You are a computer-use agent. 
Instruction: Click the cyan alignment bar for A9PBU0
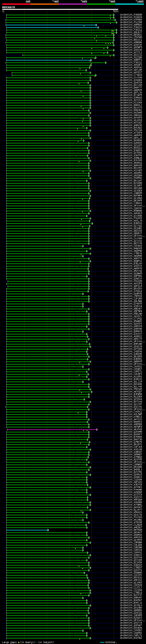pyautogui.click(x=51, y=25)
